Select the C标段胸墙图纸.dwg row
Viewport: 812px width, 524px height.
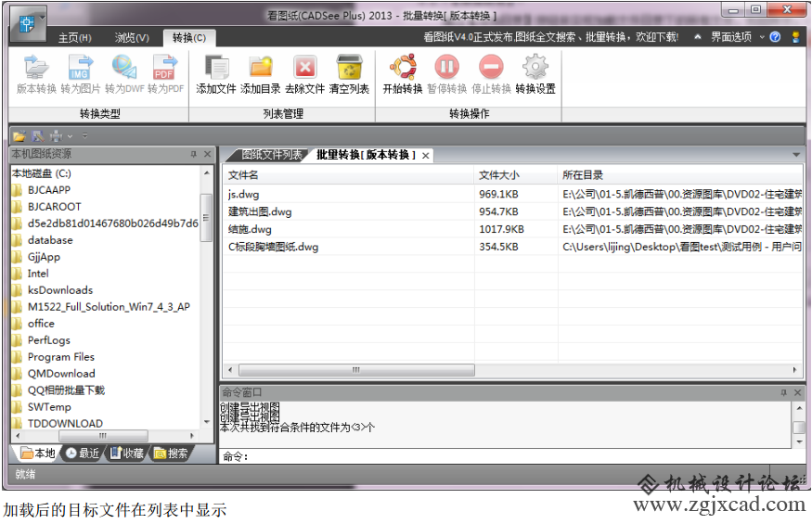(x=512, y=247)
